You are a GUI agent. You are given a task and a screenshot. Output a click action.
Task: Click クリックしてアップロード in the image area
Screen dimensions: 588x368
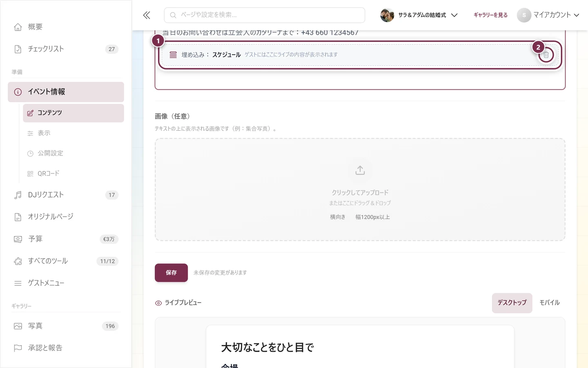360,193
